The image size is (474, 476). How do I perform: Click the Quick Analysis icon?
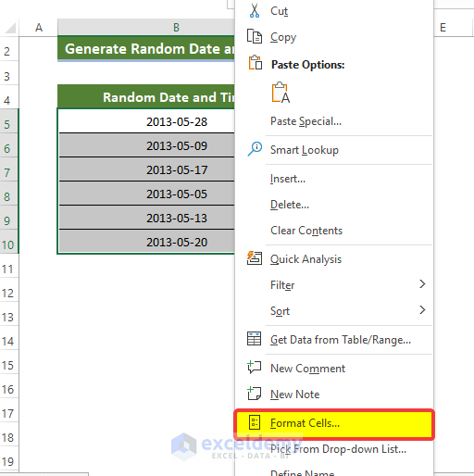pyautogui.click(x=255, y=258)
